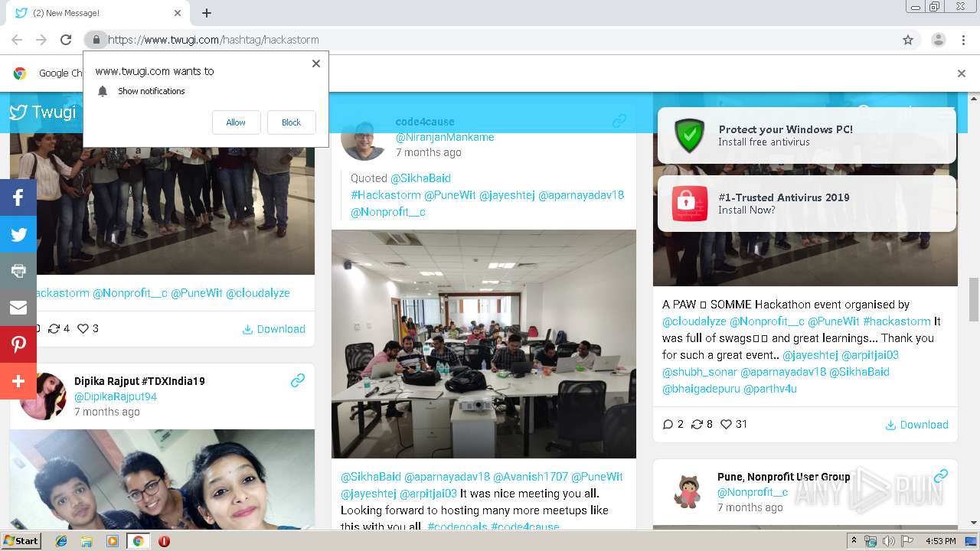Open link icon on Pune Nonprofit tweet
Screen dimensions: 980x551
941,476
